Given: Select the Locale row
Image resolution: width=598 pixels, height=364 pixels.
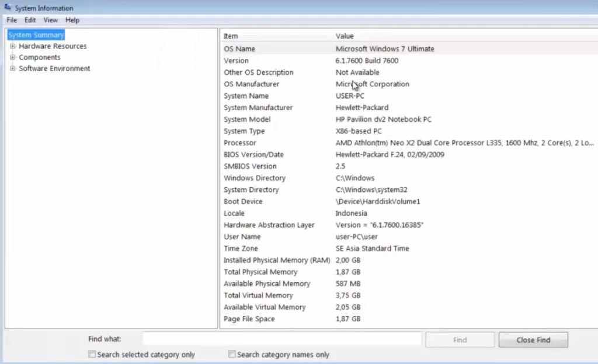Looking at the screenshot, I should tap(409, 213).
